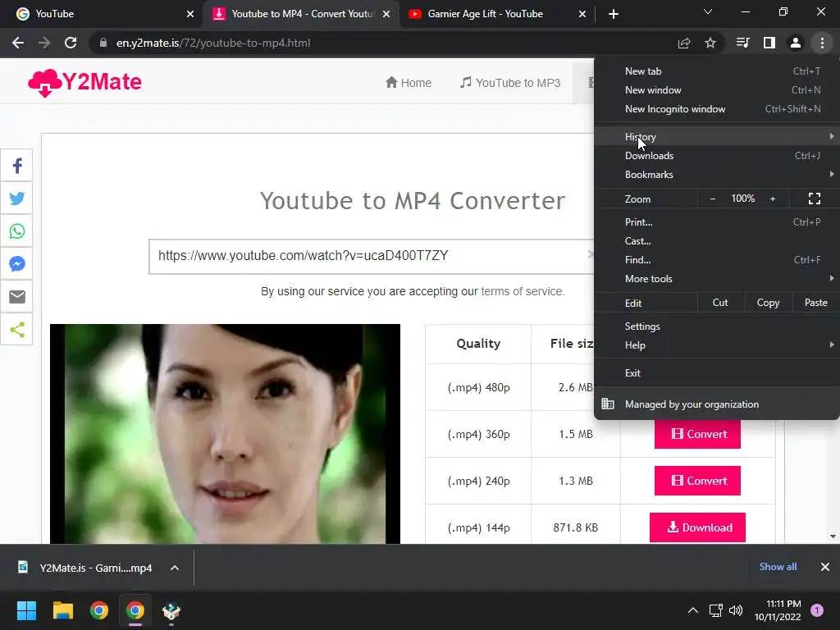Download the 144p mp4 file
Viewport: 840px width, 630px height.
click(x=697, y=527)
